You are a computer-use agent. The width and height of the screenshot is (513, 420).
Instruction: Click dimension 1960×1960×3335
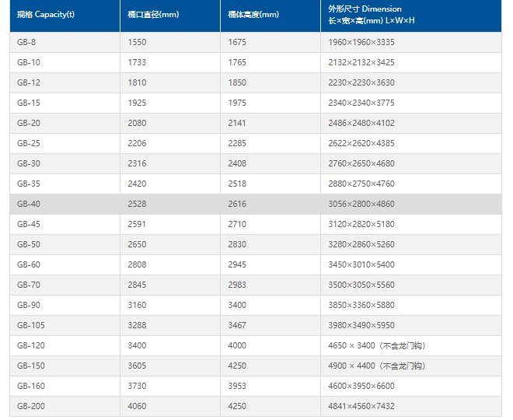tap(361, 42)
